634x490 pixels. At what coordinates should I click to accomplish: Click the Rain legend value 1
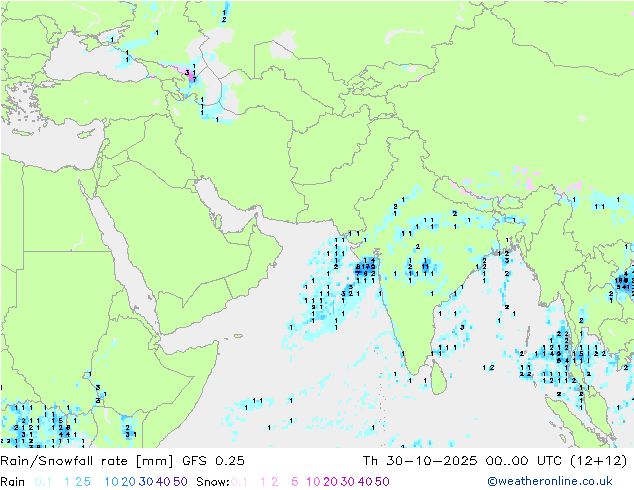(67, 482)
